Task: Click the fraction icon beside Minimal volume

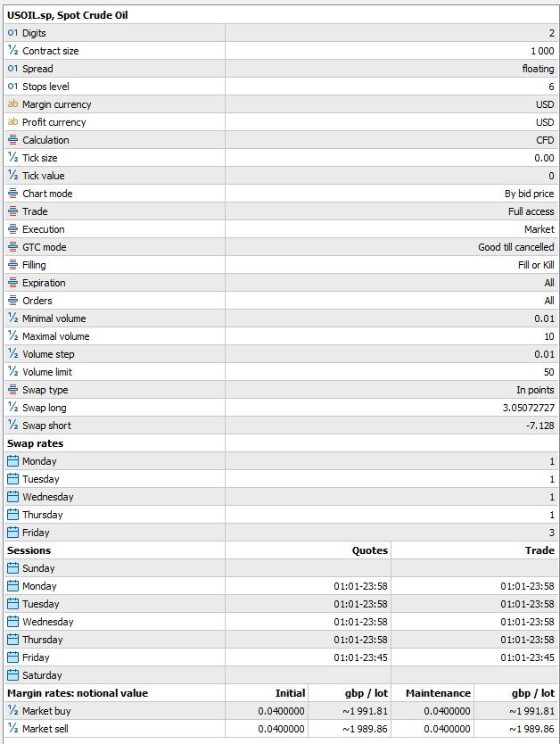Action: 12,318
